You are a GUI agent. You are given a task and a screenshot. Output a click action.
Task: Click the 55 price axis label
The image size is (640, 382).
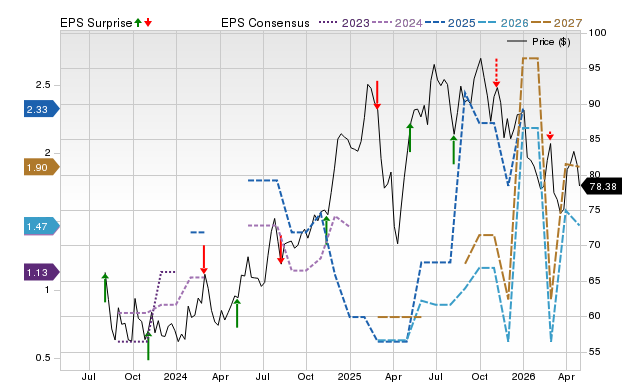[594, 351]
